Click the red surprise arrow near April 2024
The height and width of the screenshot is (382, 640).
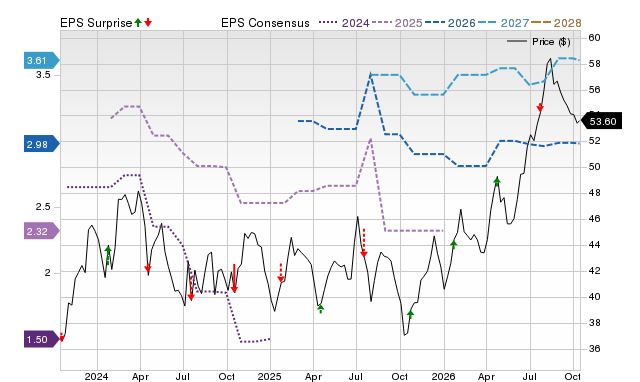pyautogui.click(x=148, y=268)
